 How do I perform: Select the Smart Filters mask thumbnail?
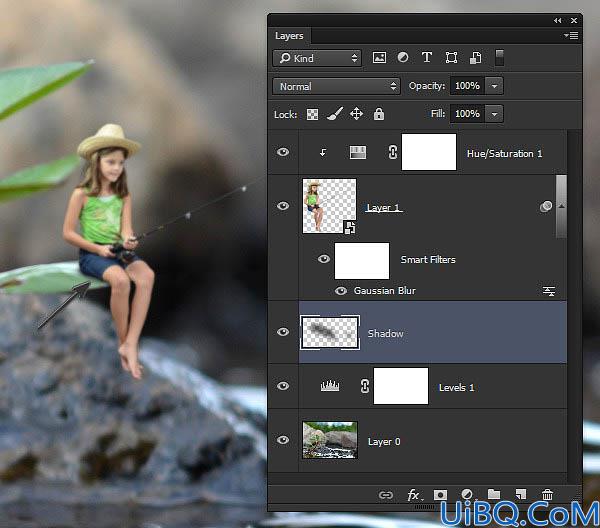click(362, 261)
